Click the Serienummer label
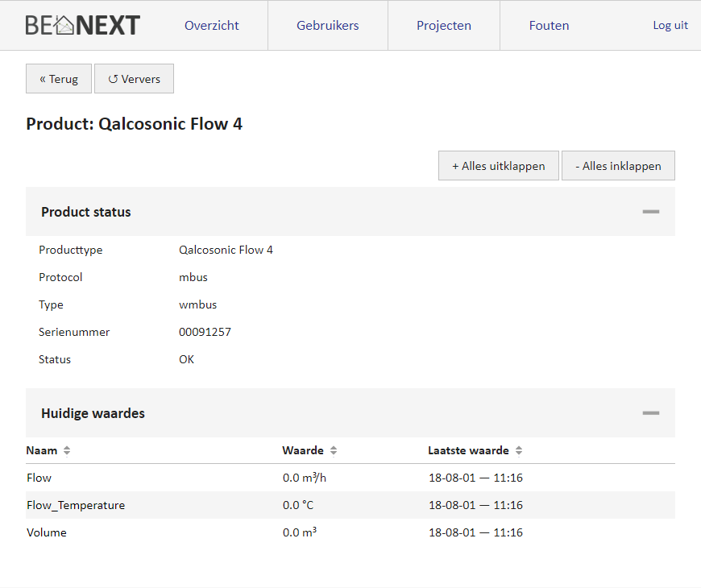 coord(74,332)
